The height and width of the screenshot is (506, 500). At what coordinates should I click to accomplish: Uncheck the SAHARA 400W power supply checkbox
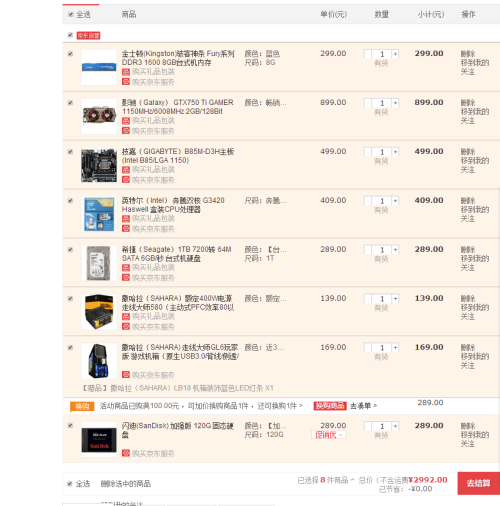coord(70,299)
